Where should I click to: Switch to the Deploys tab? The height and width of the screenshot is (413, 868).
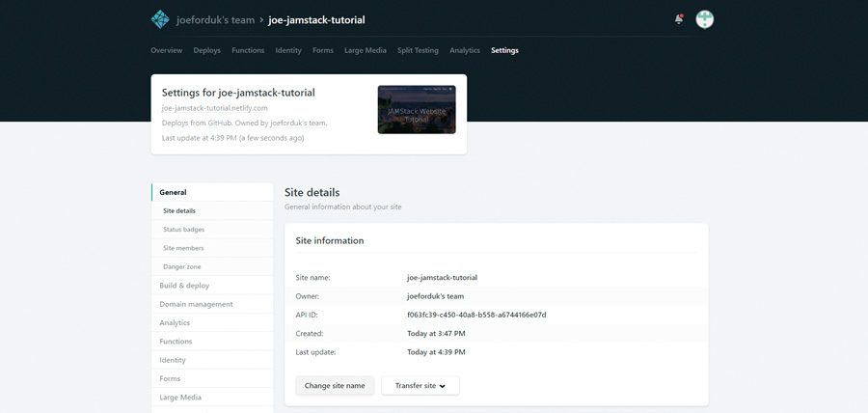click(x=207, y=50)
